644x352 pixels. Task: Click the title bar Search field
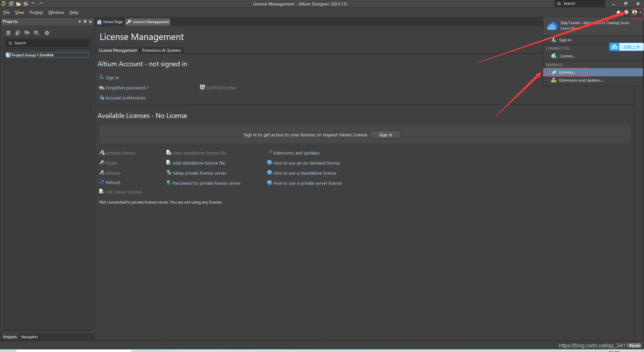point(580,3)
